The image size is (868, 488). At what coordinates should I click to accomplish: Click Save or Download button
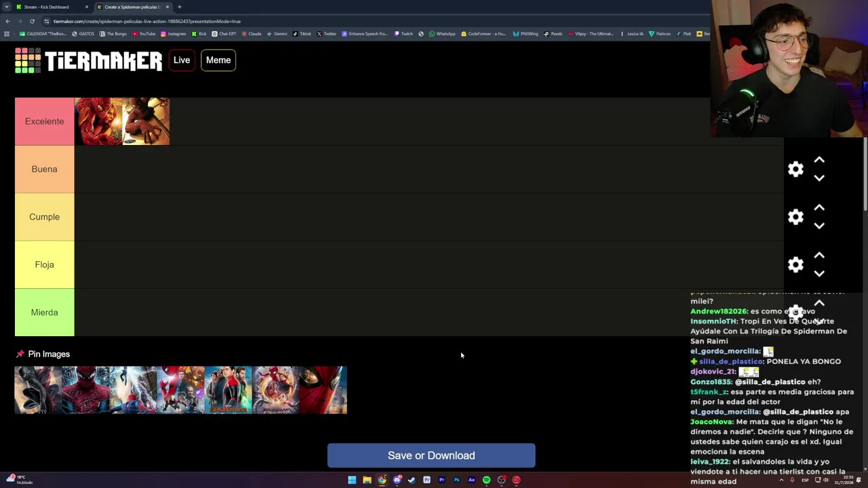click(x=431, y=455)
